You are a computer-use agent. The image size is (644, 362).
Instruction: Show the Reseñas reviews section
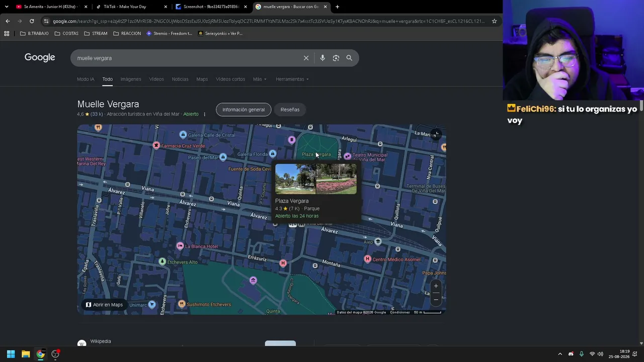point(290,110)
